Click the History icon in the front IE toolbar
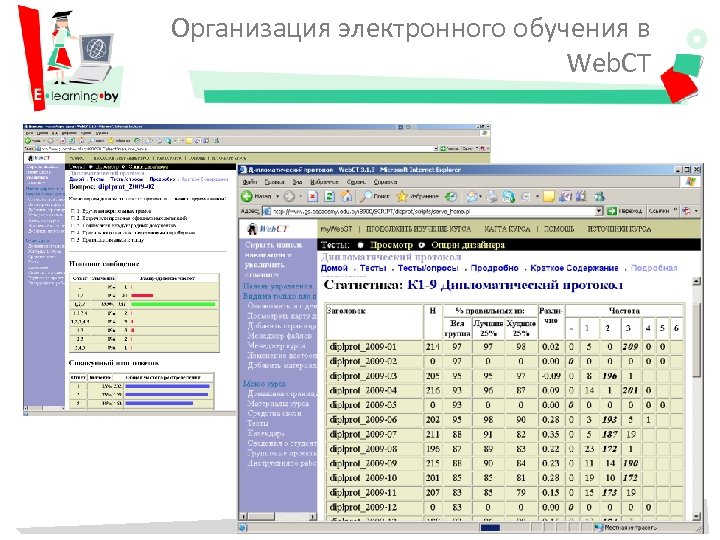720x540 pixels. pyautogui.click(x=451, y=197)
